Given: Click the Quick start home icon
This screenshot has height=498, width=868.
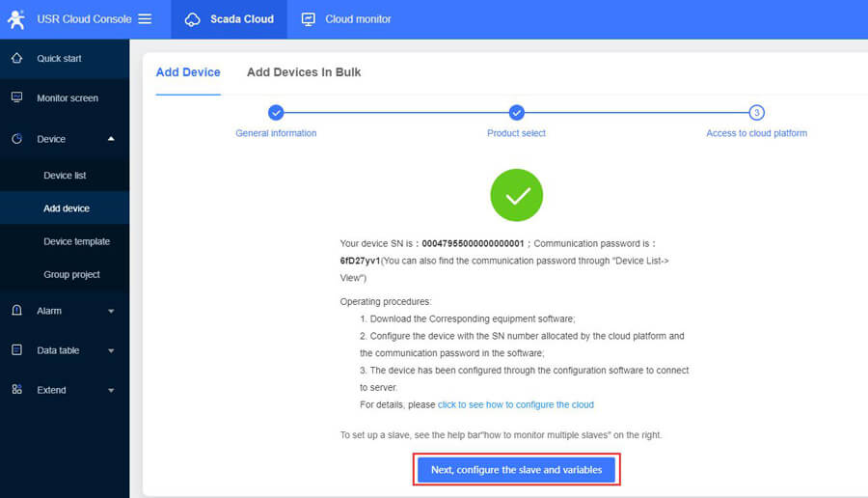Looking at the screenshot, I should click(16, 58).
